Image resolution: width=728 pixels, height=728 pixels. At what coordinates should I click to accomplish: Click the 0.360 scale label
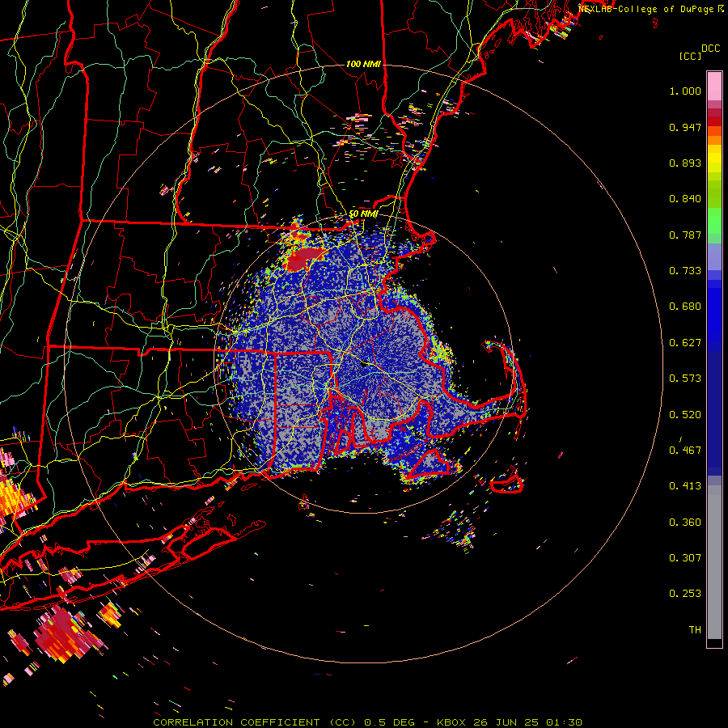pyautogui.click(x=685, y=523)
